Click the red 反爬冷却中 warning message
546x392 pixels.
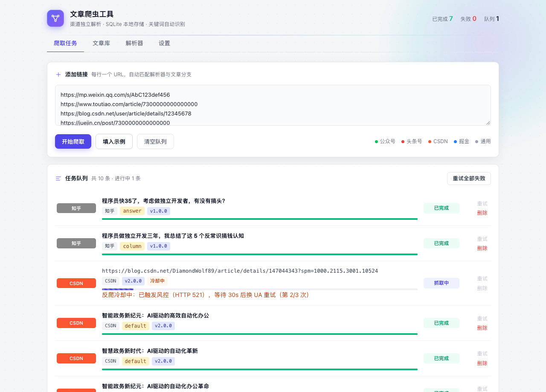click(x=206, y=295)
